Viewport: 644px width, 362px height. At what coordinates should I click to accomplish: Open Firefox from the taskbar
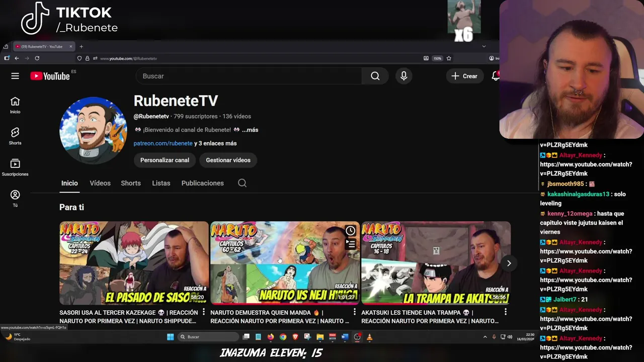coord(271,337)
